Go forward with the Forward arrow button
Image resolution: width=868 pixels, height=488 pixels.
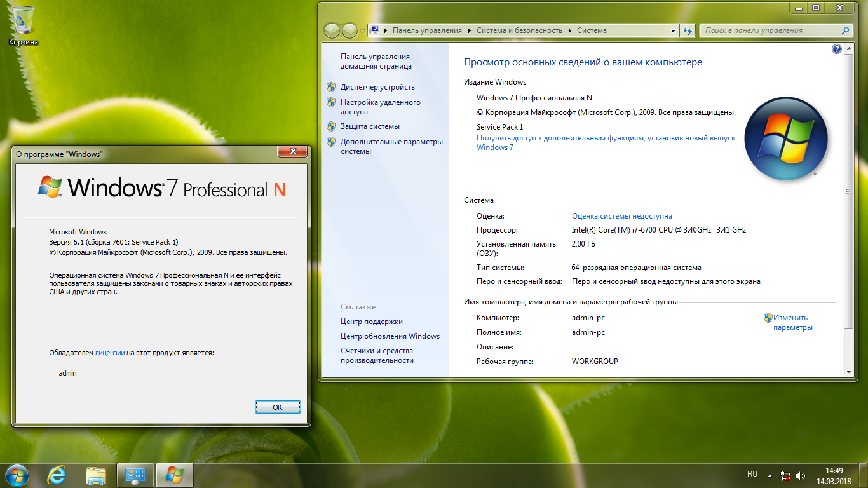point(349,30)
